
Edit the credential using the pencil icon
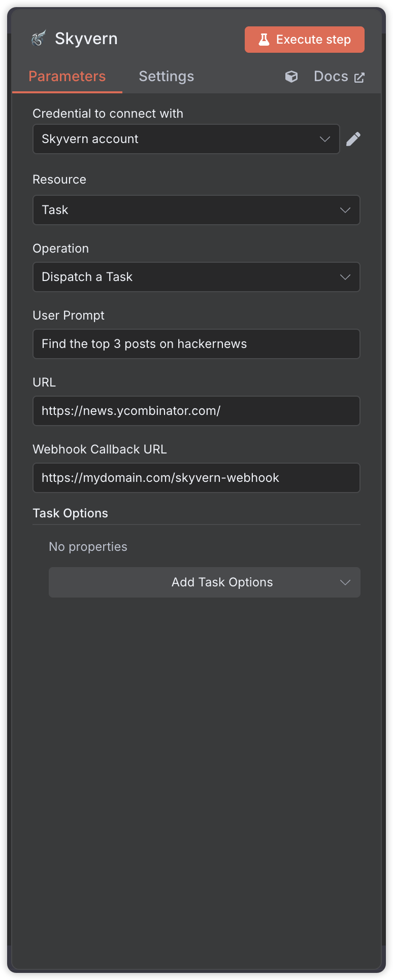[x=353, y=139]
